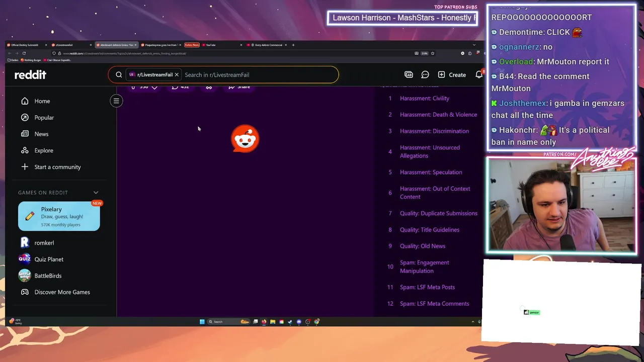
Task: Click the Home house icon
Action: click(x=25, y=101)
